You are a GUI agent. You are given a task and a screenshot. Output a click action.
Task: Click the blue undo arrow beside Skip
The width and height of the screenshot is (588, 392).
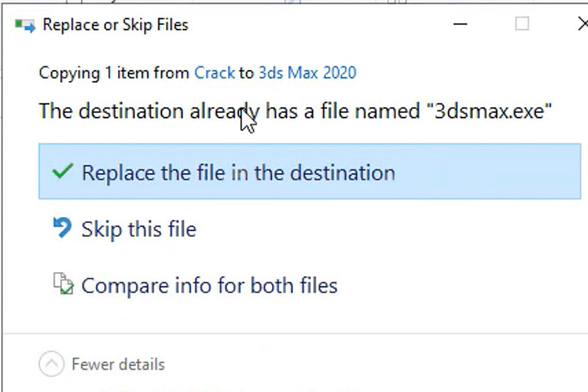62,228
